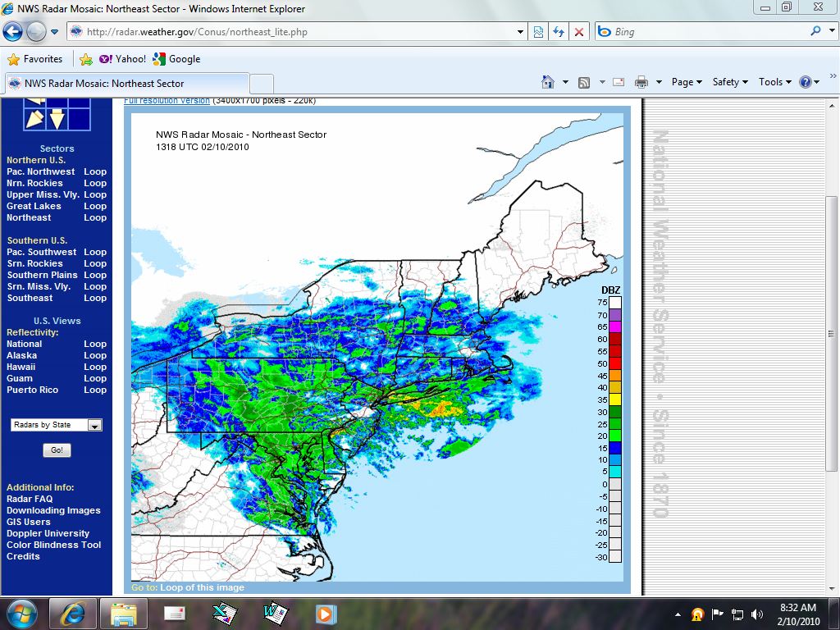
Task: Click the Full resolution version link
Action: click(x=167, y=101)
